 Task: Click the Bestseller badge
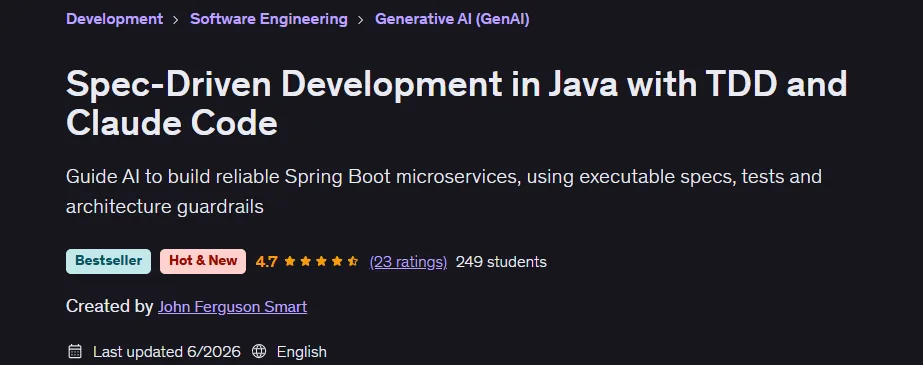pyautogui.click(x=108, y=261)
